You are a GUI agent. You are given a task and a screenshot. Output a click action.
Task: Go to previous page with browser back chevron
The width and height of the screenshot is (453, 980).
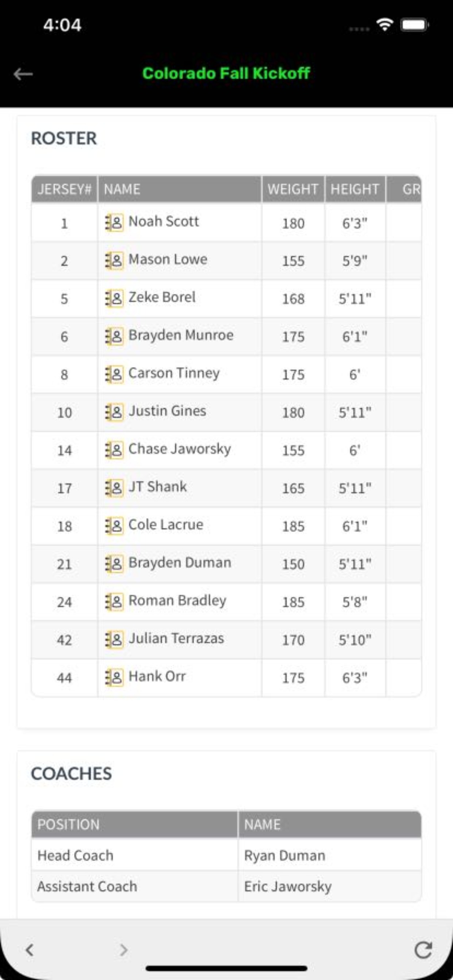(30, 950)
